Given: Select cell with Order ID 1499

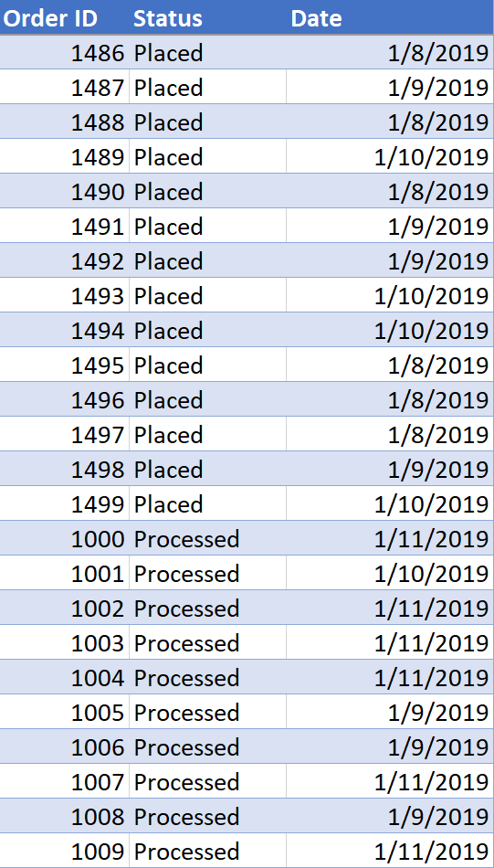Looking at the screenshot, I should click(65, 504).
